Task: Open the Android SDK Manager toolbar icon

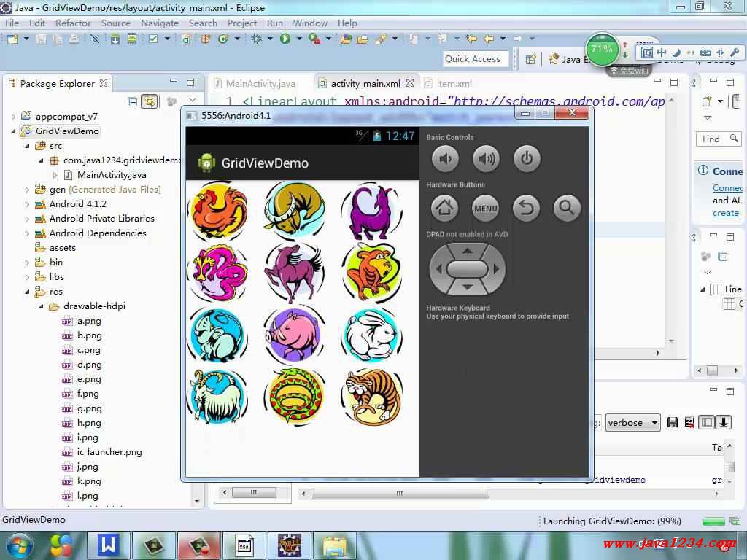Action: click(115, 39)
